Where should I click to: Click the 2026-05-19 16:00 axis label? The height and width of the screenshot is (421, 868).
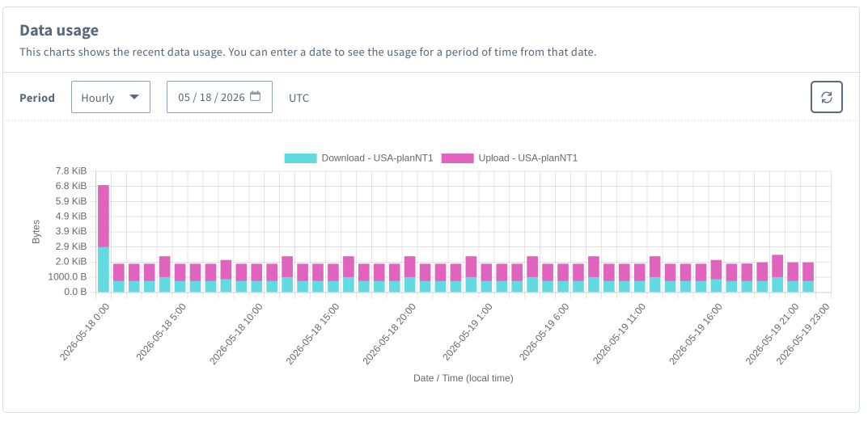697,333
